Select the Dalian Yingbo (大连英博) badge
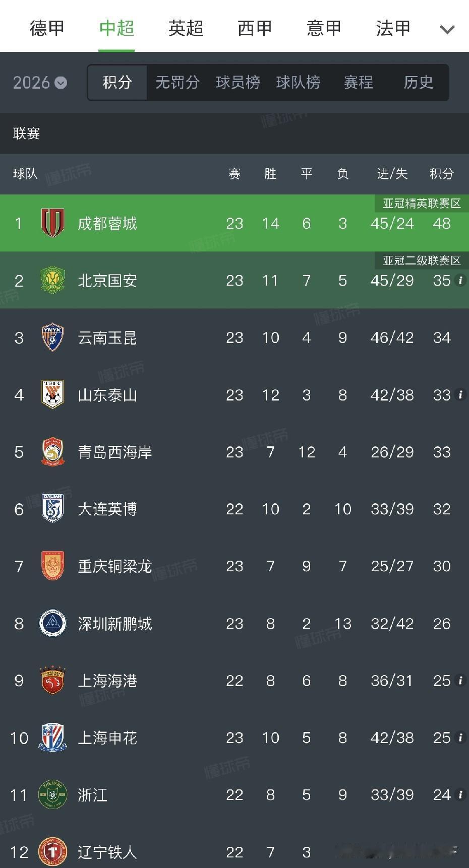 (52, 509)
